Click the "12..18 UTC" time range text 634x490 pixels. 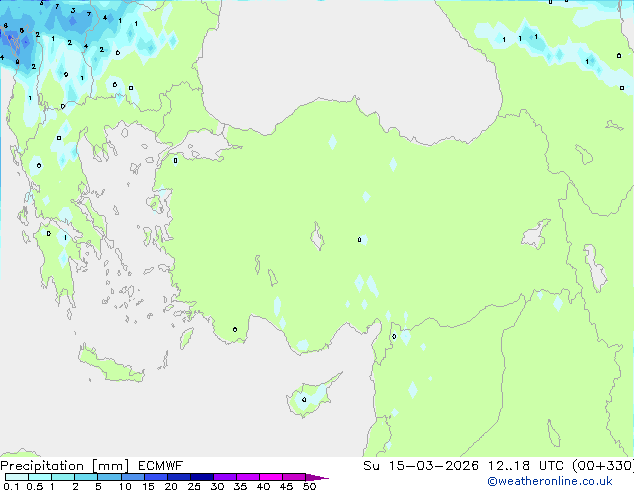click(x=526, y=466)
